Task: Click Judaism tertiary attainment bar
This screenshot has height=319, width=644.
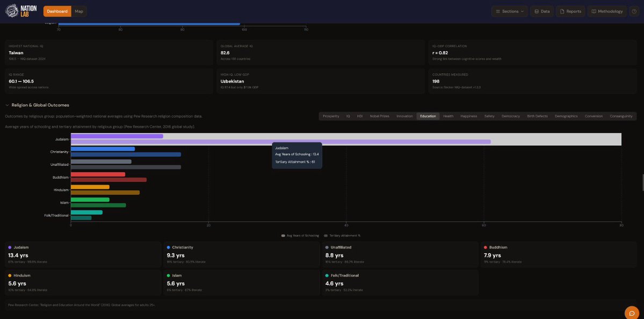Action: pos(280,141)
